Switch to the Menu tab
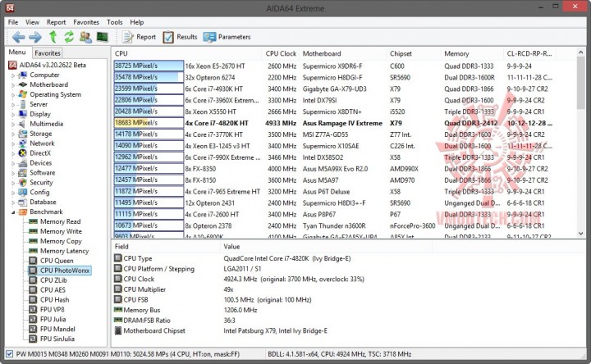The width and height of the screenshot is (591, 364). (x=17, y=52)
